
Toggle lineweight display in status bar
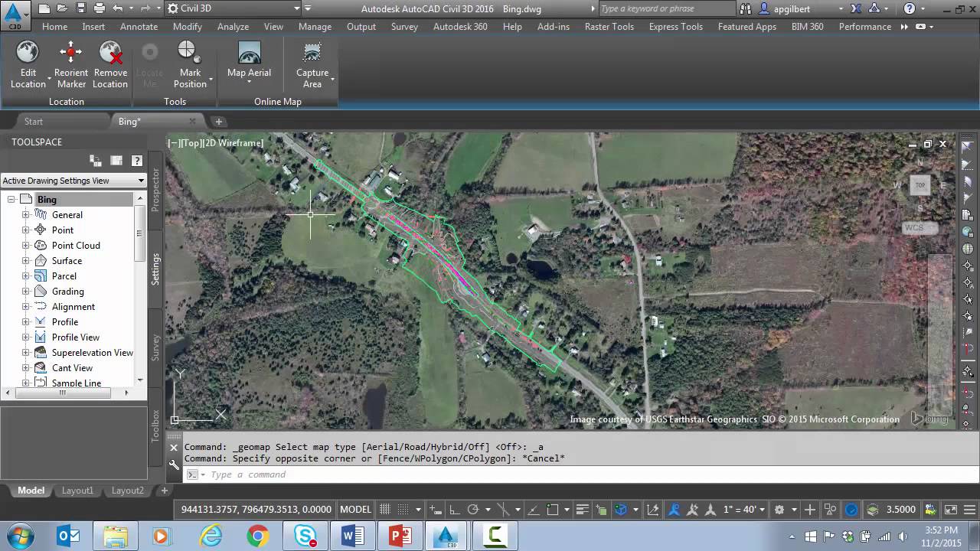tap(582, 509)
